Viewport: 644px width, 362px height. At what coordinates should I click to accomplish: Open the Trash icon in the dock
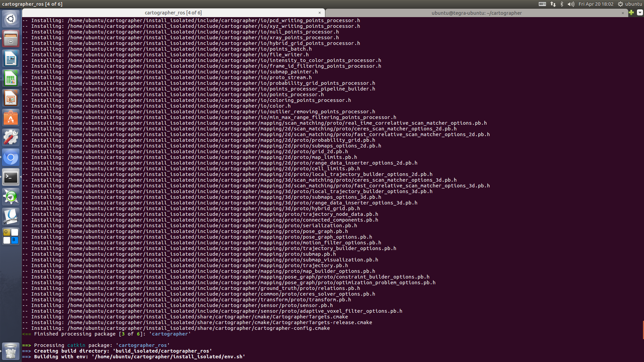coord(11,351)
